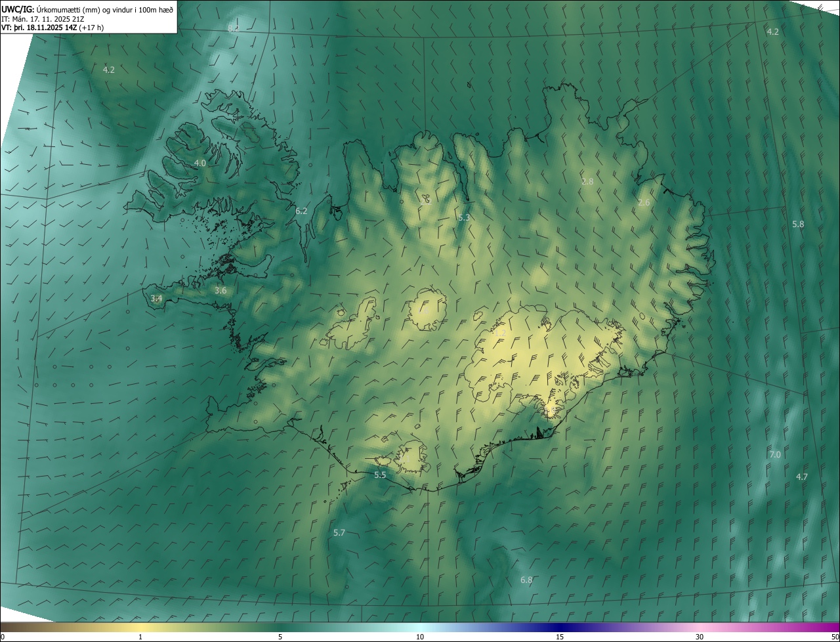This screenshot has width=840, height=642.
Task: Click the 5.8 value label east of Iceland
Action: pyautogui.click(x=798, y=224)
